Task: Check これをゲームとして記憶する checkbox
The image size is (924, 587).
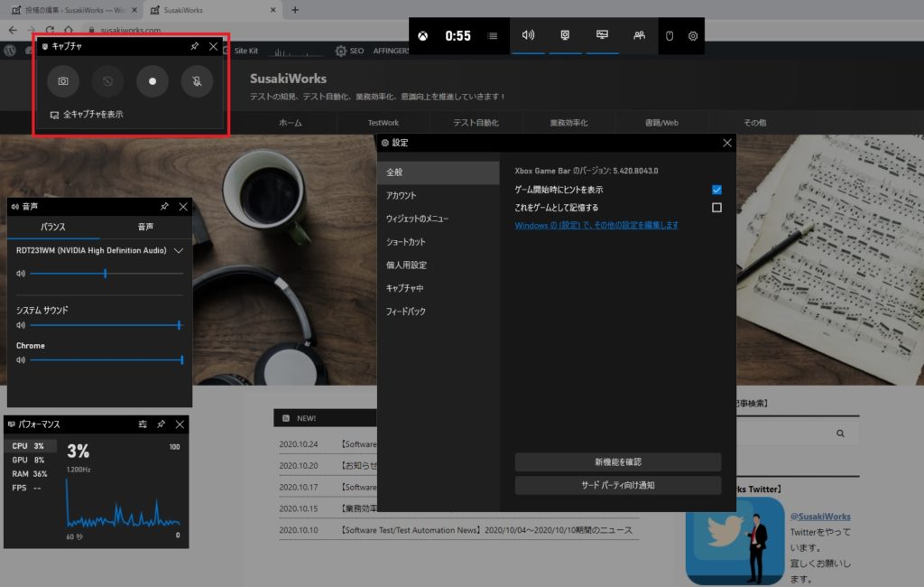Action: pos(716,208)
